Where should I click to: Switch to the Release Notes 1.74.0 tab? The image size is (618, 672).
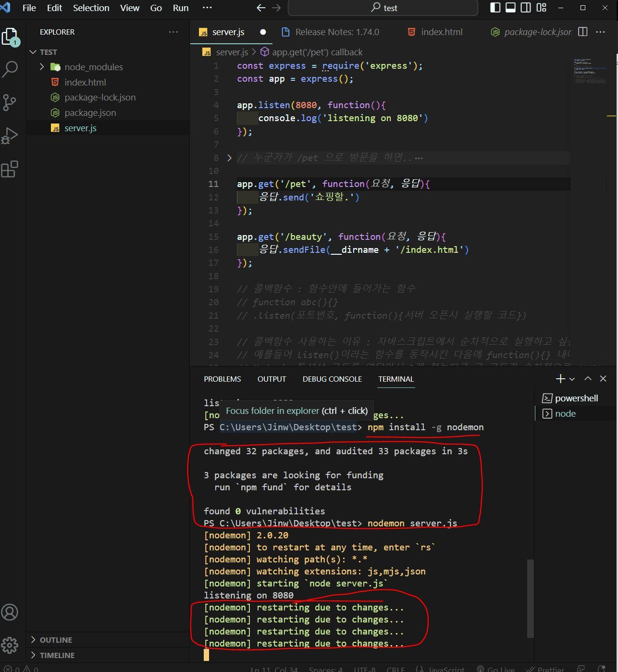(x=337, y=32)
